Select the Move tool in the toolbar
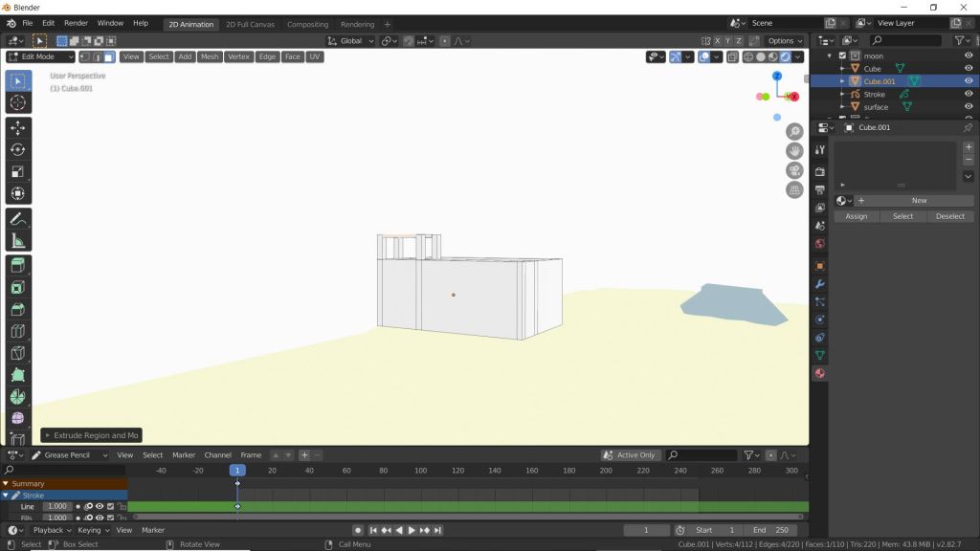Viewport: 980px width, 551px height. 18,127
